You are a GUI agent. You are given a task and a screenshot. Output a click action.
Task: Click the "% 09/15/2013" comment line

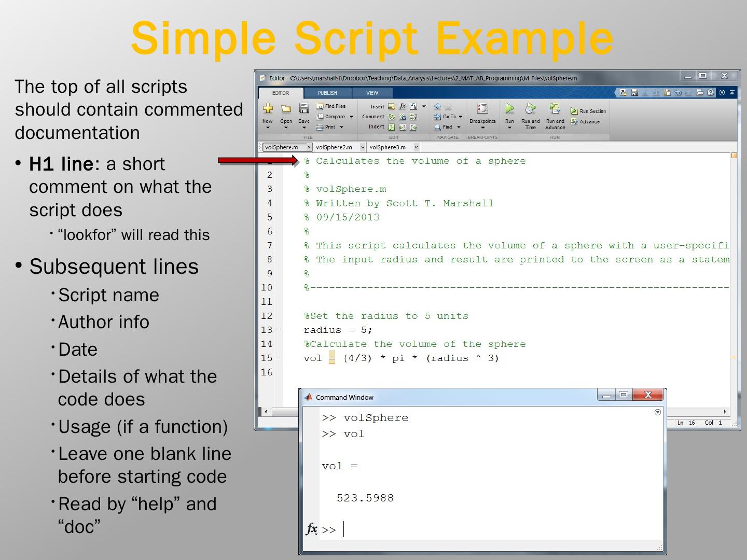coord(342,217)
